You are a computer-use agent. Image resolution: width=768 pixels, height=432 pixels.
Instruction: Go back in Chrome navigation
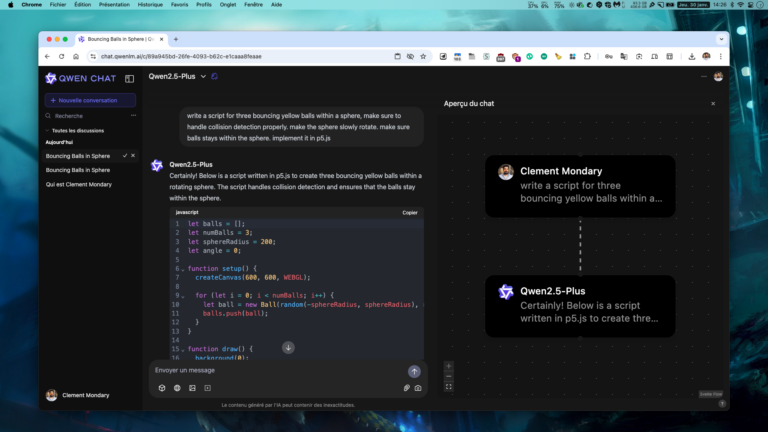(x=48, y=56)
